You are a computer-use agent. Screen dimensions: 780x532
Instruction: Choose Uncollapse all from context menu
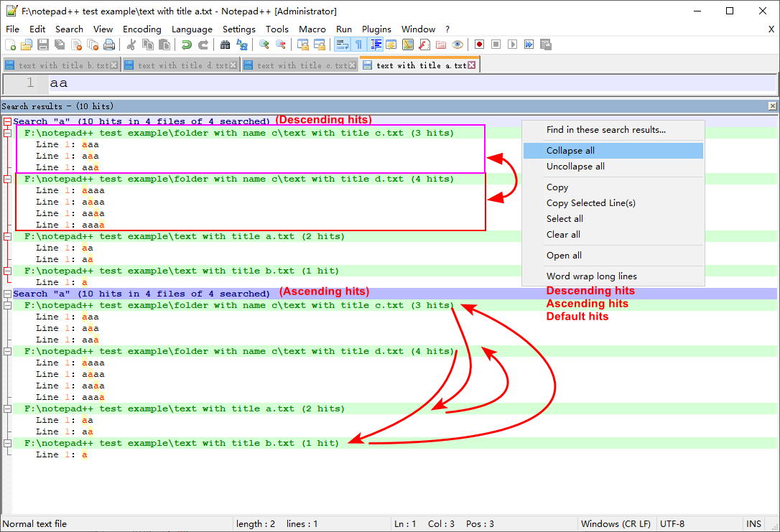(613, 167)
